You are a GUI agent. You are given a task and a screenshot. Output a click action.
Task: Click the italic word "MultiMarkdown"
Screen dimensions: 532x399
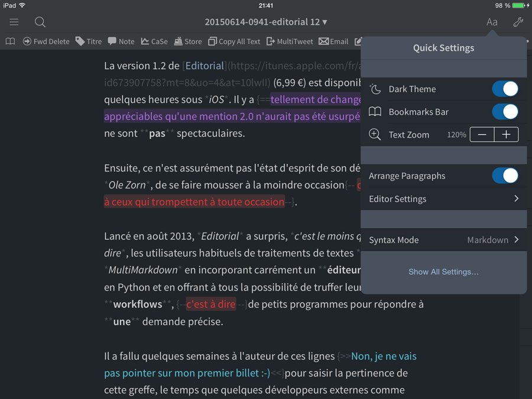(143, 270)
